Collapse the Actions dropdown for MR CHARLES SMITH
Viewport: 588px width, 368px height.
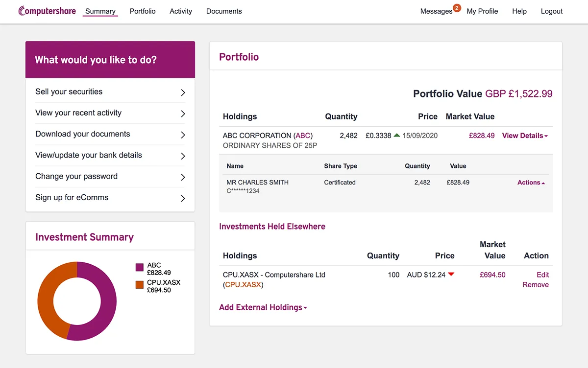[x=531, y=182]
